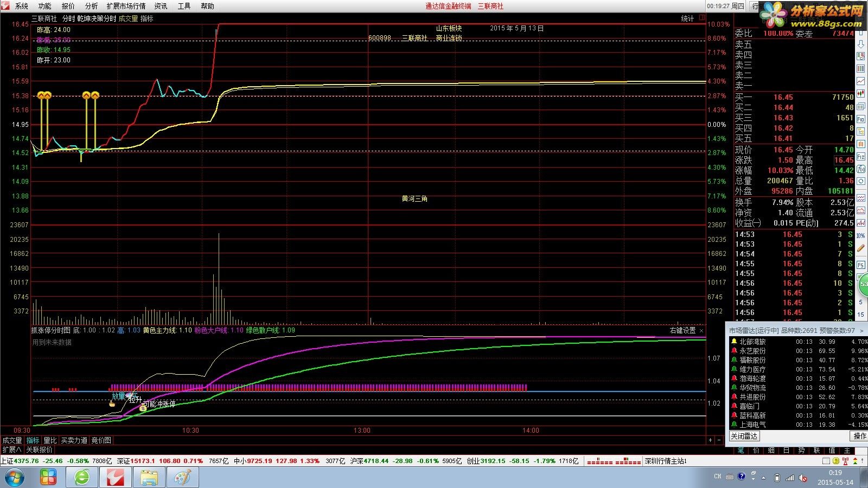
Task: Open the Paint taskbar icon
Action: coord(183,478)
